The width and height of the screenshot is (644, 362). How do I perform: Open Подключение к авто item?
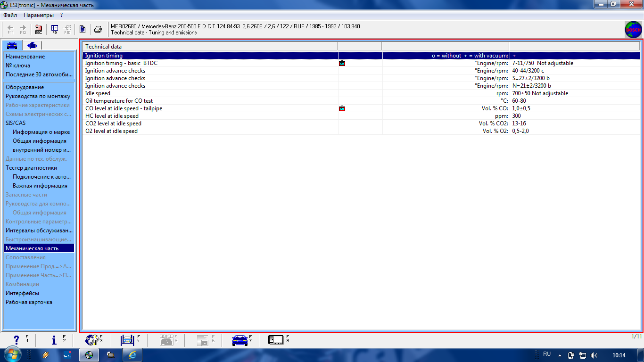pos(41,177)
